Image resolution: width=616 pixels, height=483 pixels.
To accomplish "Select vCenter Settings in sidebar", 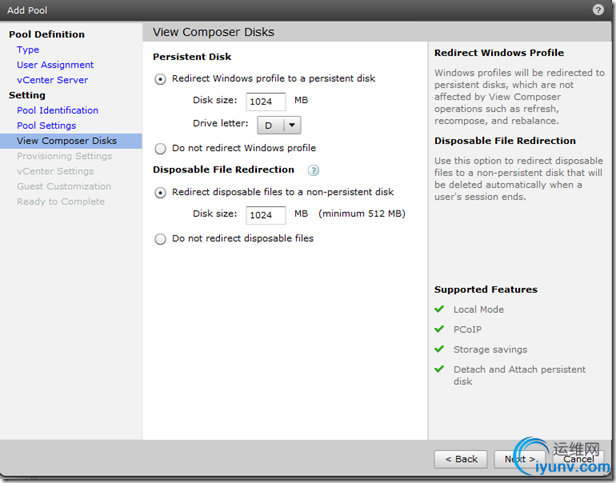I will (x=55, y=171).
